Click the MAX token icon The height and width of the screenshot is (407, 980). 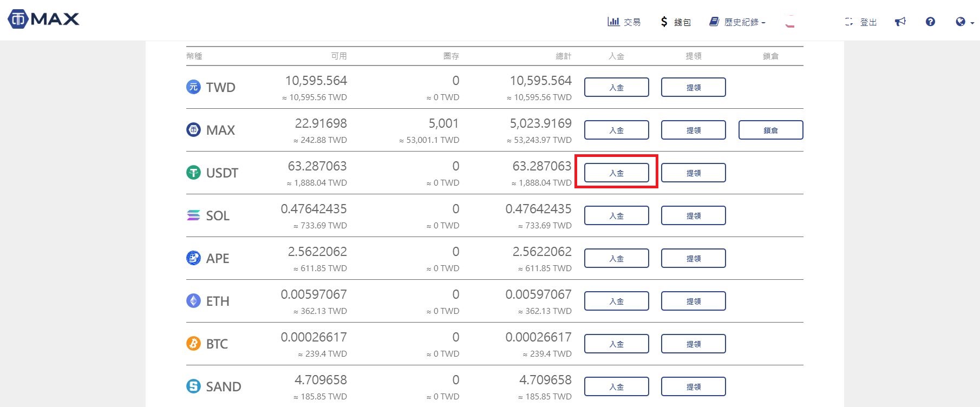point(193,129)
